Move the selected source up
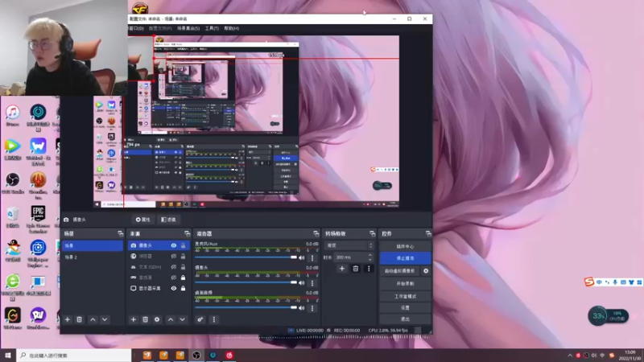Screen dimensions: 644x362 click(x=171, y=319)
